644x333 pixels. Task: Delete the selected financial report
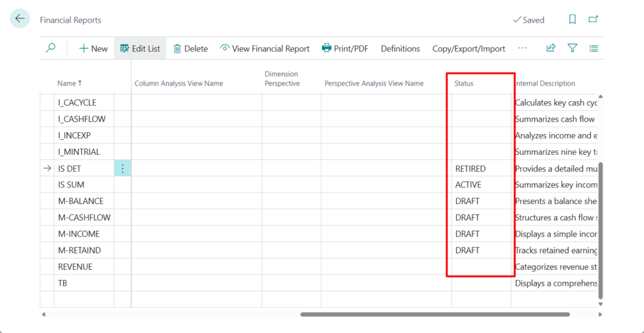(190, 48)
